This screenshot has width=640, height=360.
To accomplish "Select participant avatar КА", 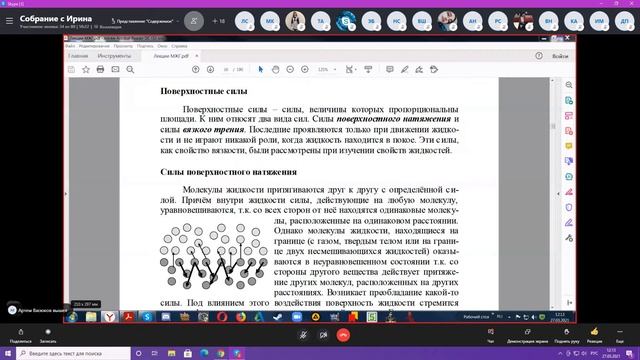I will click(x=573, y=21).
